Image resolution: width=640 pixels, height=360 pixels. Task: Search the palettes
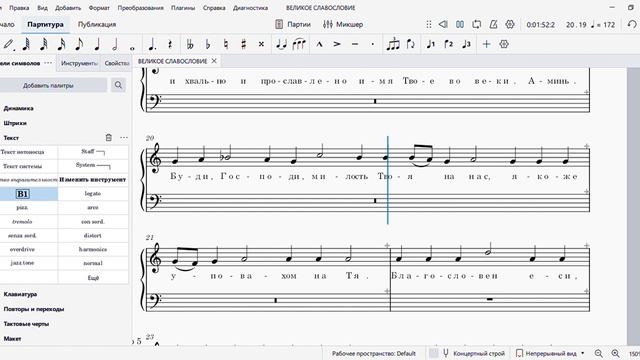pyautogui.click(x=118, y=85)
